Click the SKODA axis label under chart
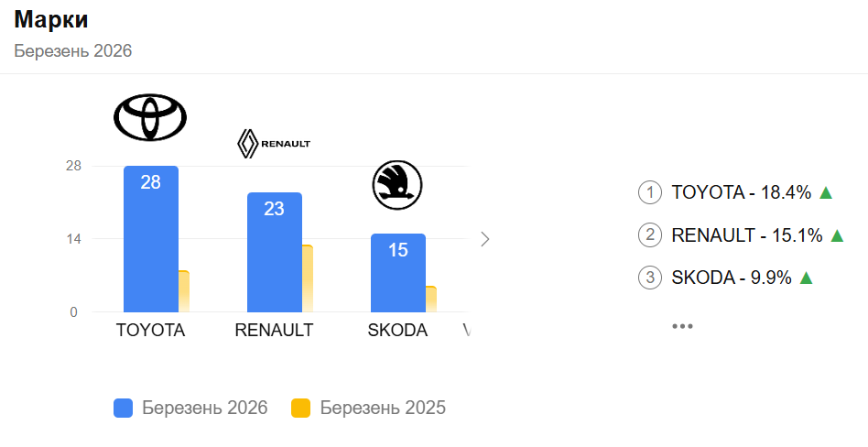This screenshot has height=447, width=868. [x=397, y=331]
